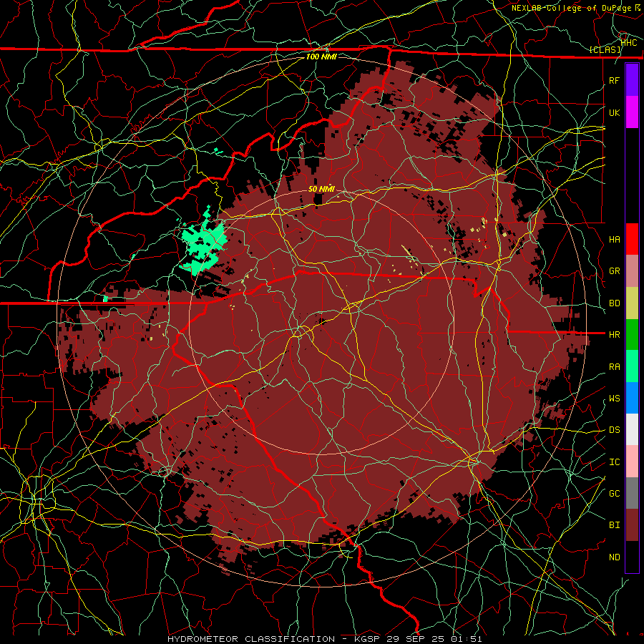Click the RF purple legend swatch

[x=632, y=80]
